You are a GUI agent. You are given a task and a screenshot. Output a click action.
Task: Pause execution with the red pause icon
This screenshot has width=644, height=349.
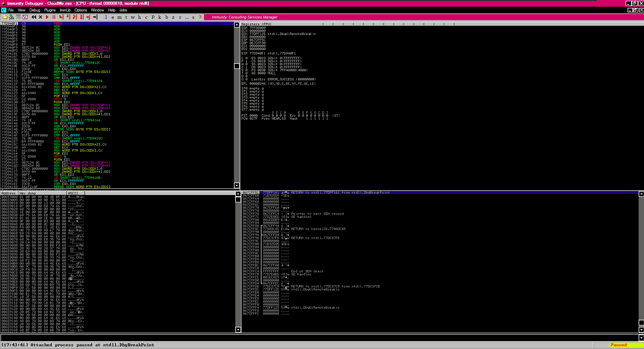click(54, 17)
